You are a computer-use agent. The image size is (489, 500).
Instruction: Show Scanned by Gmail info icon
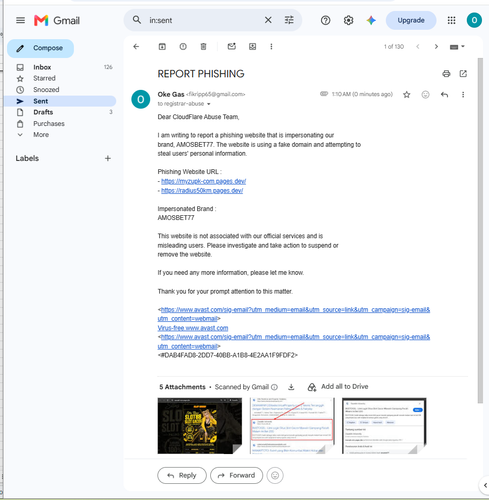274,387
